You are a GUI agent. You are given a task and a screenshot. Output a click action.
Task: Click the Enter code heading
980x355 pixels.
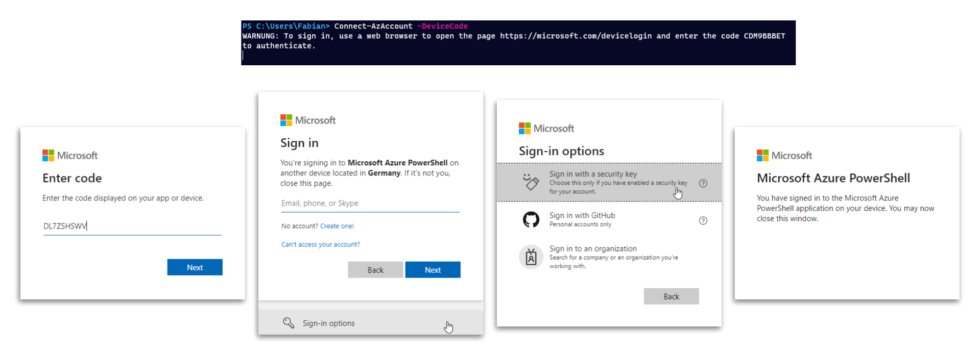(x=72, y=178)
